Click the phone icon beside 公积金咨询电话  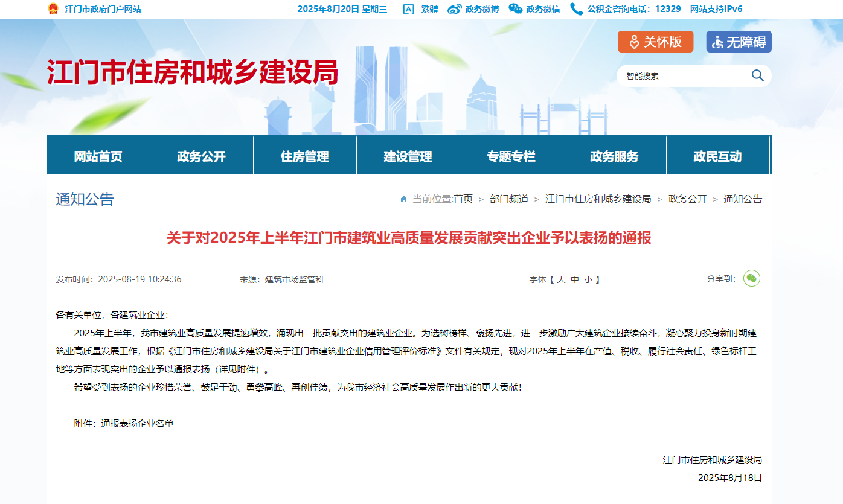click(x=577, y=9)
